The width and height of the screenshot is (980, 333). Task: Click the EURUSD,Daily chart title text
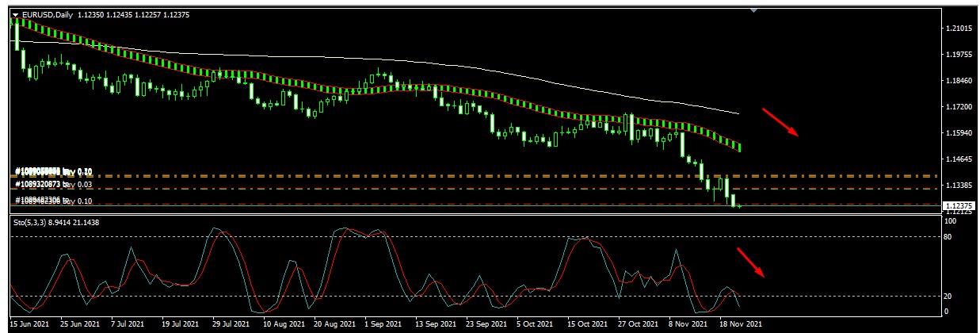pyautogui.click(x=47, y=14)
